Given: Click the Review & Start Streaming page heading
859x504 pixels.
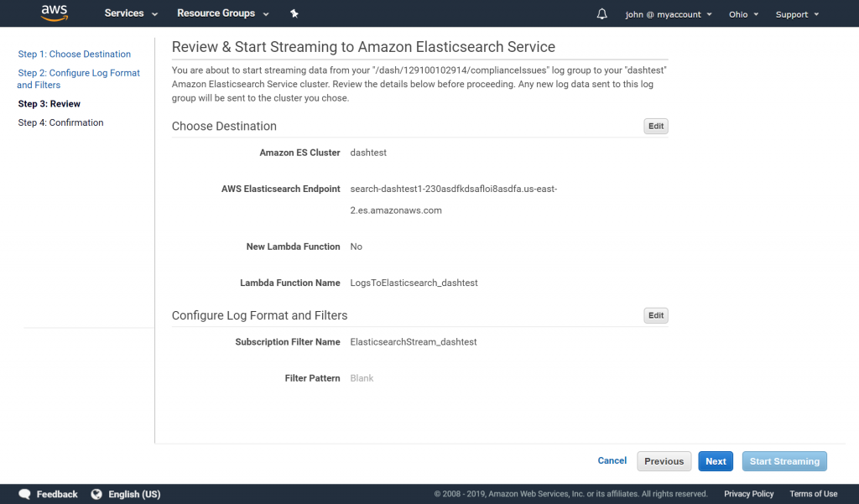Looking at the screenshot, I should (363, 47).
